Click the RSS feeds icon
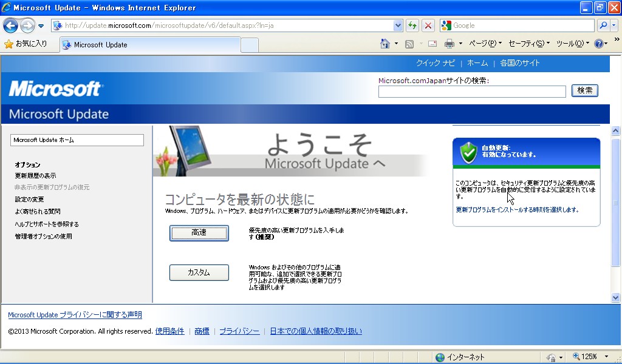622x364 pixels. tap(409, 44)
